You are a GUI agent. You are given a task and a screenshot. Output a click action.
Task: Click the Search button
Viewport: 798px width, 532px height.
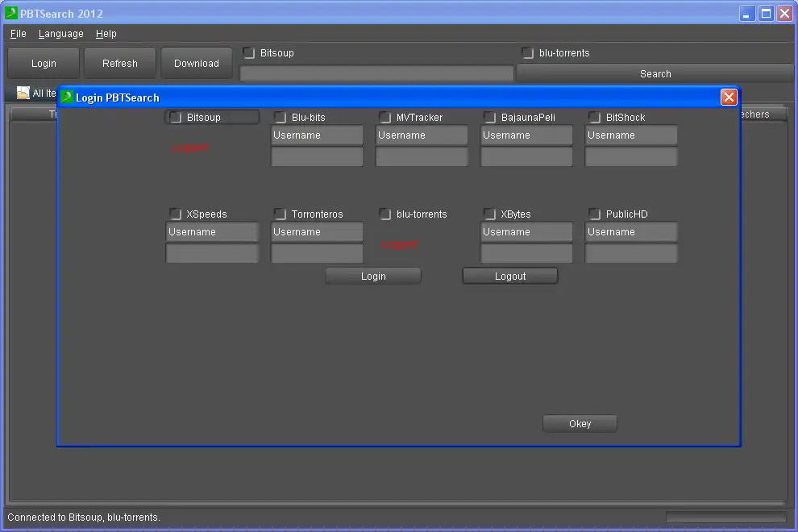coord(655,74)
